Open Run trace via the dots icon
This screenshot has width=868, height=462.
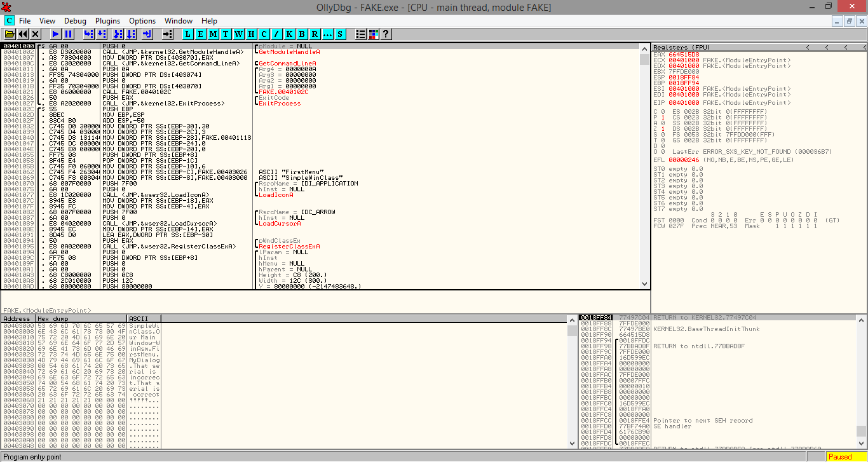328,34
